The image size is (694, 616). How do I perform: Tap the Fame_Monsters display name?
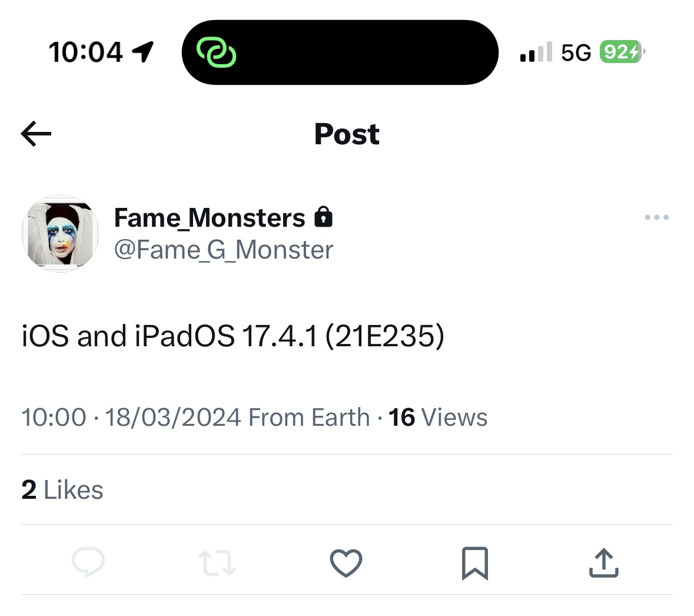210,218
